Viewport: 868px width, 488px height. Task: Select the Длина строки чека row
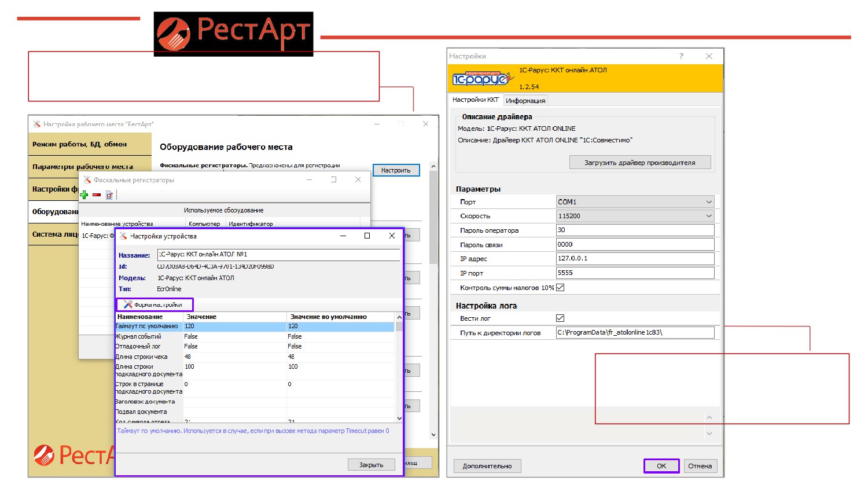(x=255, y=357)
